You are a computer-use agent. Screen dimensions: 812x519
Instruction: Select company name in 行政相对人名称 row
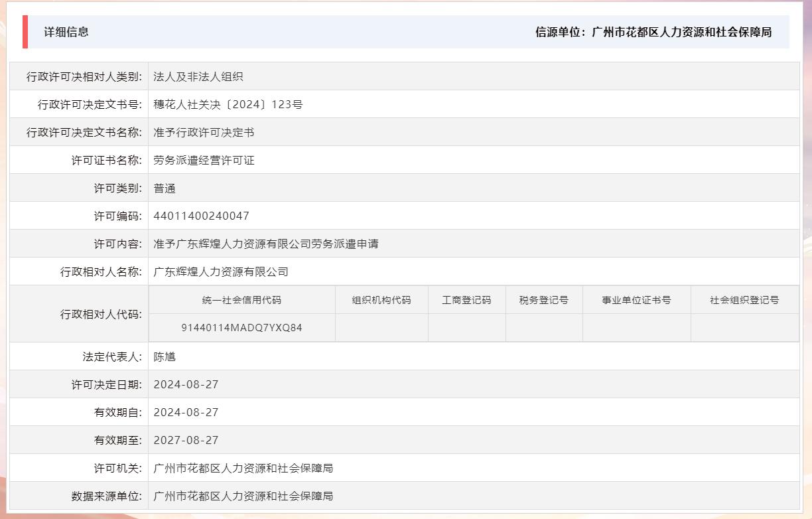click(x=221, y=271)
